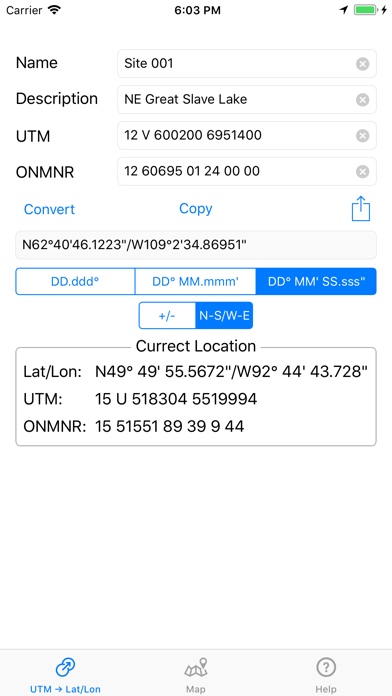The width and height of the screenshot is (392, 696).
Task: Choose the +/- sign notation
Action: pyautogui.click(x=167, y=316)
